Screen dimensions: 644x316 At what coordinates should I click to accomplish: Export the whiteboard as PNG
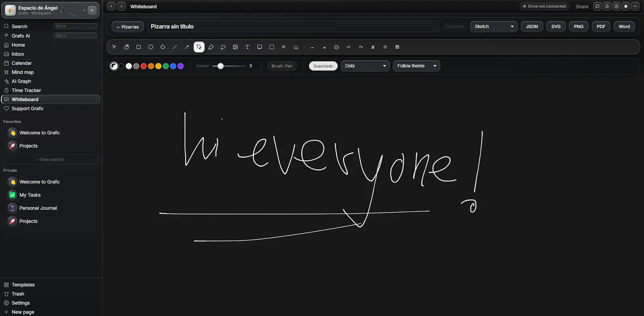[x=578, y=27]
